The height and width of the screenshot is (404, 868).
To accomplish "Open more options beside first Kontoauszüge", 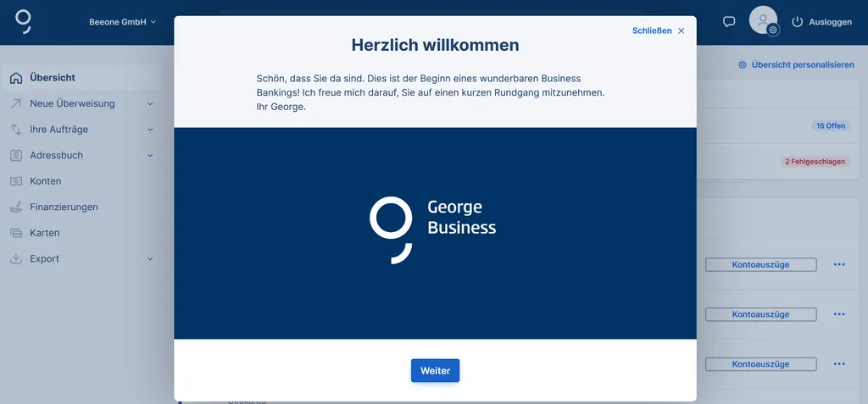I will (x=839, y=264).
